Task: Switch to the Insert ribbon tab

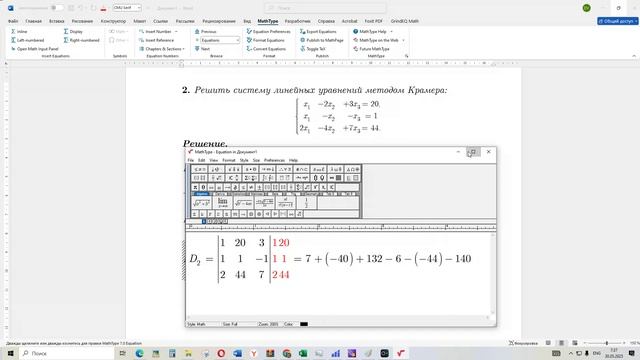Action: (x=56, y=21)
